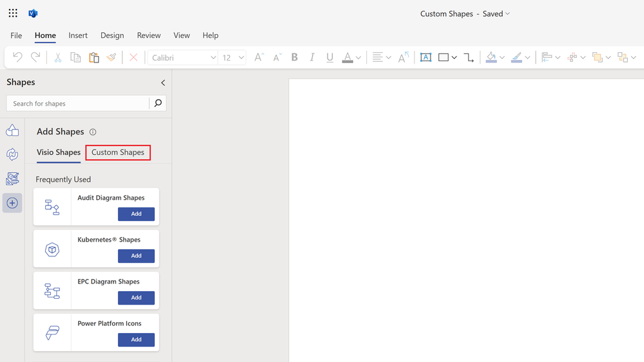Viewport: 644px width, 362px height.
Task: Cut the selection with scissors icon
Action: click(x=57, y=57)
